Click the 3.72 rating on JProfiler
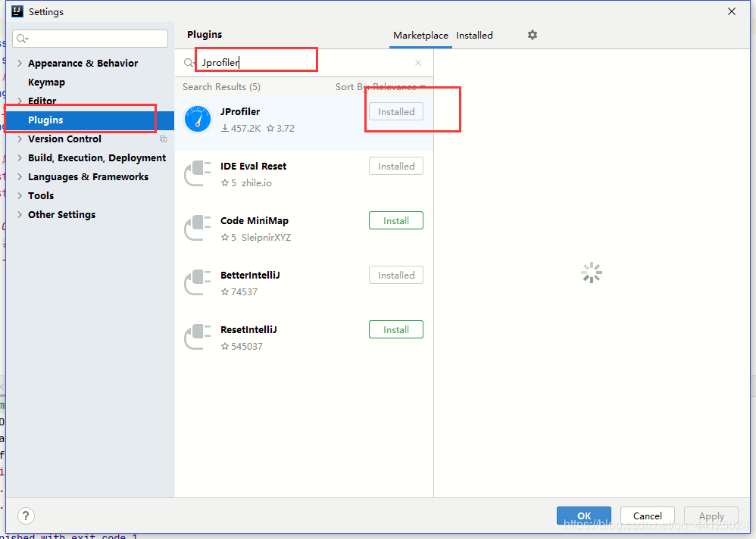The width and height of the screenshot is (756, 539). pyautogui.click(x=280, y=129)
